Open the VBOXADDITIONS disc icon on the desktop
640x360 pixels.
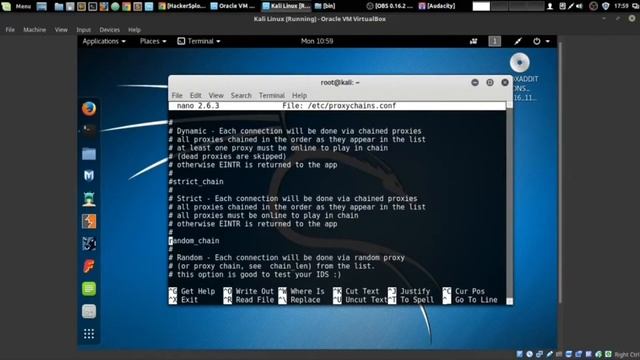pyautogui.click(x=520, y=63)
